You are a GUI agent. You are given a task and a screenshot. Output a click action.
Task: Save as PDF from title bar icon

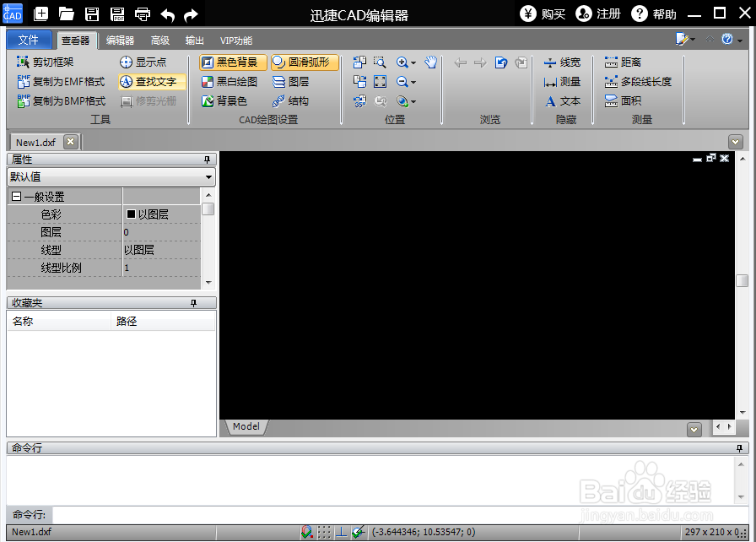(x=117, y=14)
